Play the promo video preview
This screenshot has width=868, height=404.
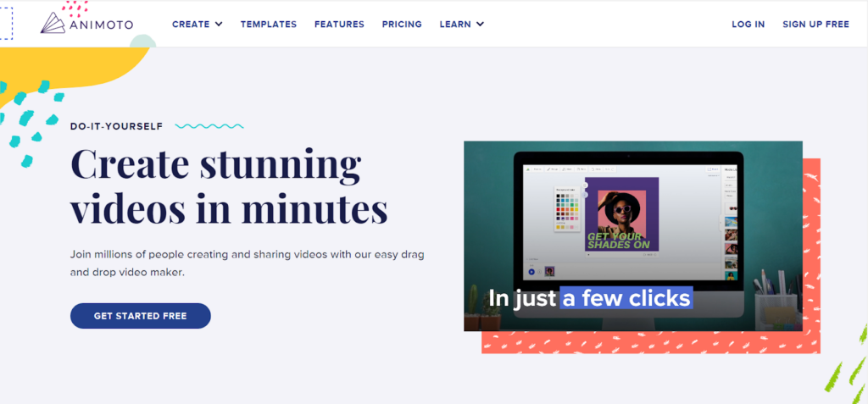click(632, 235)
